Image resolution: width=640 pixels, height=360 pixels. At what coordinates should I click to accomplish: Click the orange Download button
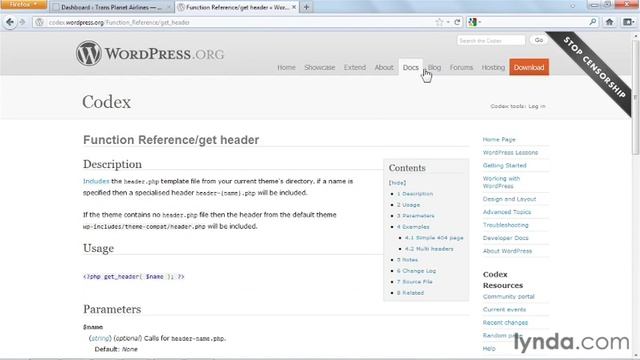pos(529,67)
